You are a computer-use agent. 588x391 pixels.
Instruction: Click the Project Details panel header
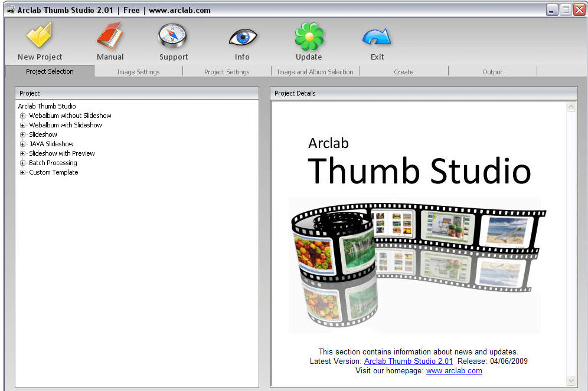(424, 93)
